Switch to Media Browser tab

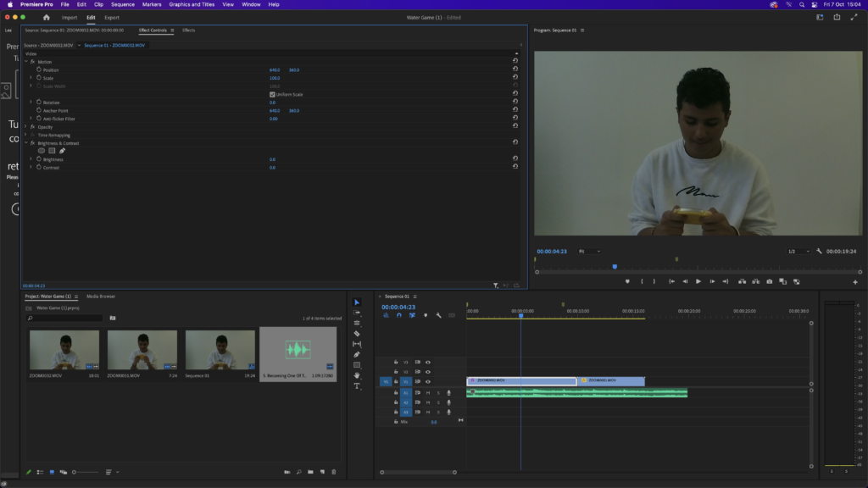point(101,297)
